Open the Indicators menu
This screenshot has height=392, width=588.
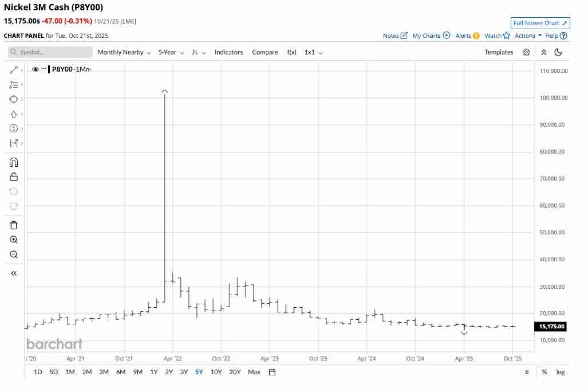(x=228, y=52)
